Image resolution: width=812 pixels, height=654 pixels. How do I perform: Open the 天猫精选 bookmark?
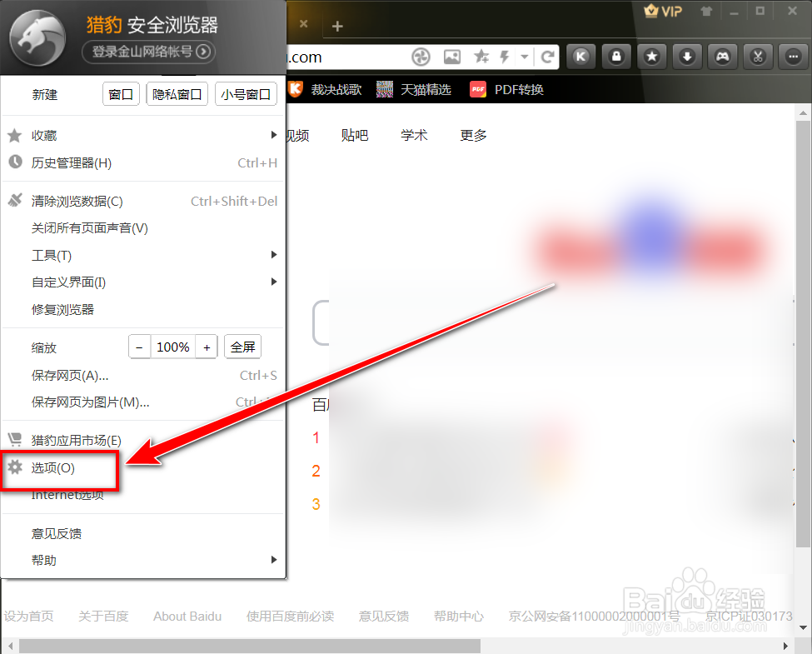tap(414, 90)
